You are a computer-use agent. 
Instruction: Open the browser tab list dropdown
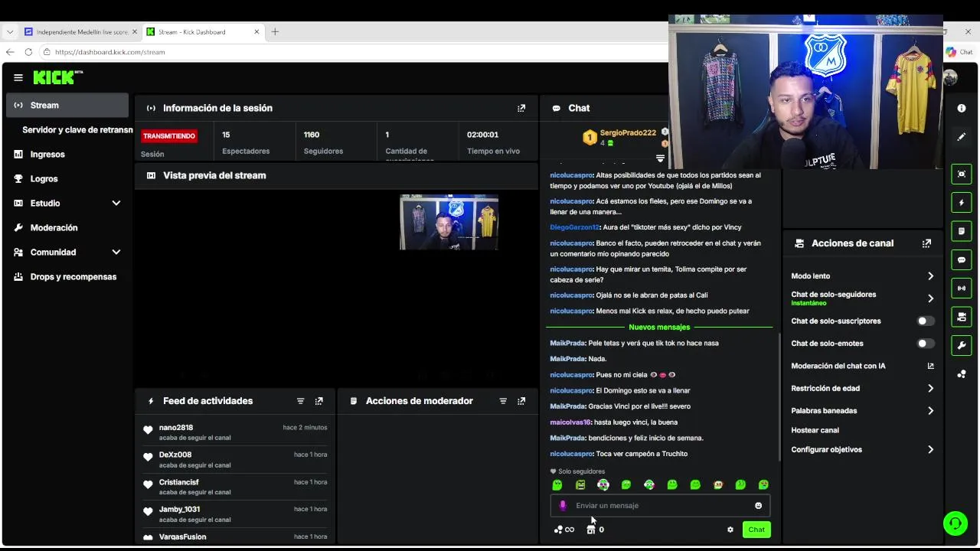(10, 32)
